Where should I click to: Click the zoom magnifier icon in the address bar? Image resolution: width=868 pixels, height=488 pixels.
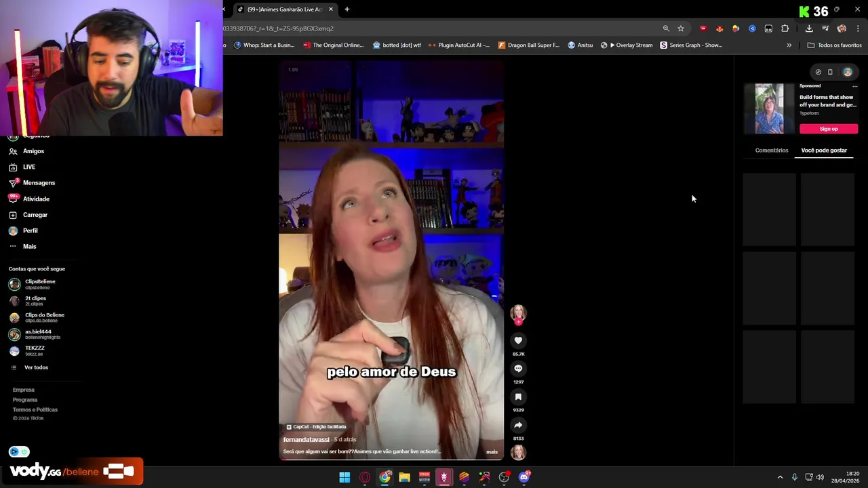tap(666, 28)
